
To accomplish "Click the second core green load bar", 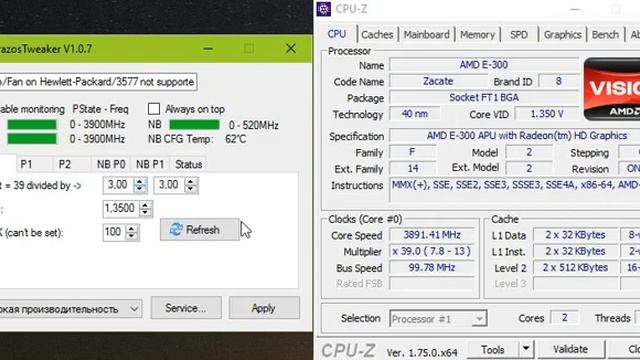I will click(32, 139).
